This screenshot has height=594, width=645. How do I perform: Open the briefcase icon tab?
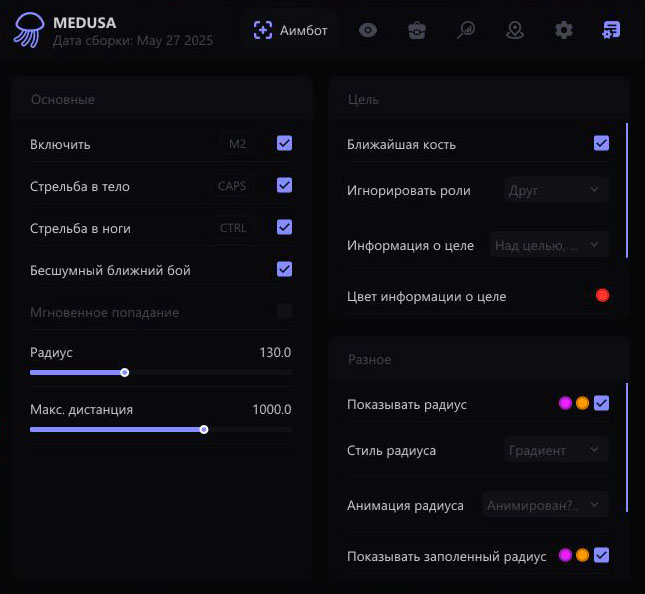(417, 30)
